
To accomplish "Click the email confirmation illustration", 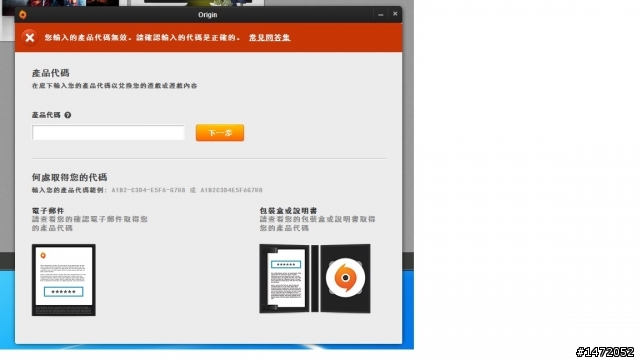I will [x=64, y=280].
